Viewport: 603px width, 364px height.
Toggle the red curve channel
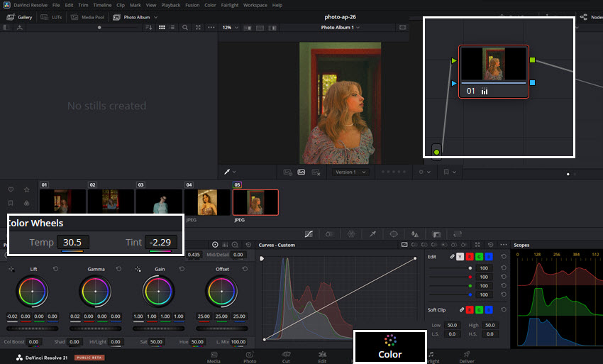coord(470,257)
